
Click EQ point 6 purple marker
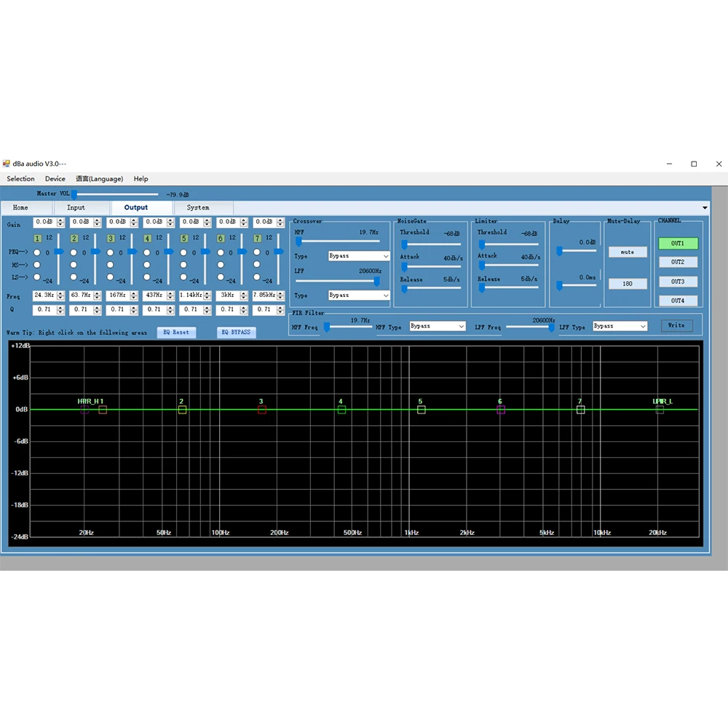pyautogui.click(x=501, y=410)
